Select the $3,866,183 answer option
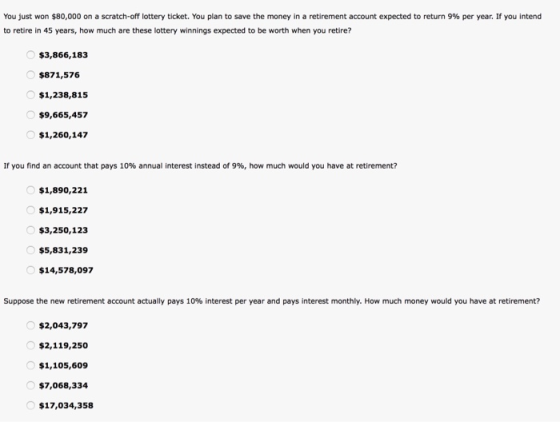 [31, 55]
